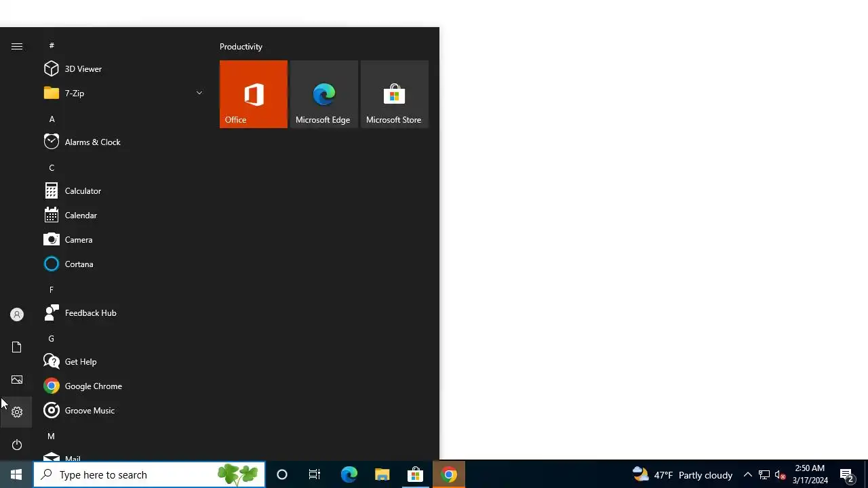868x488 pixels.
Task: Click the 'C' letter group header
Action: pos(52,167)
